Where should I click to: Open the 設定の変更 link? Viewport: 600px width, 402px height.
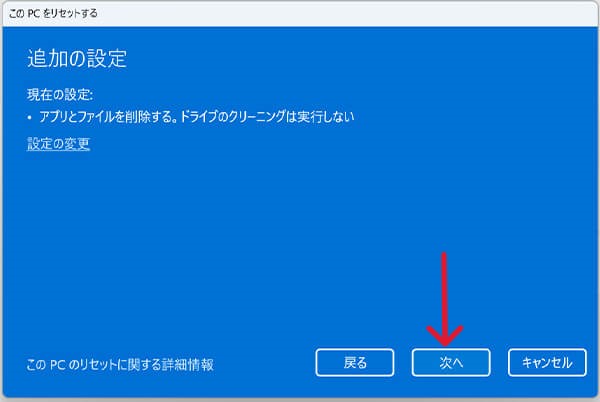pyautogui.click(x=59, y=144)
